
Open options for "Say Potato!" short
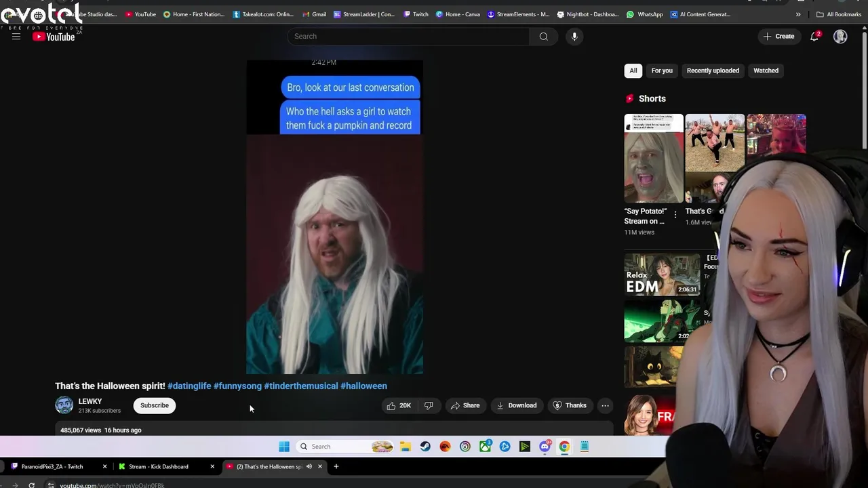[x=675, y=215]
